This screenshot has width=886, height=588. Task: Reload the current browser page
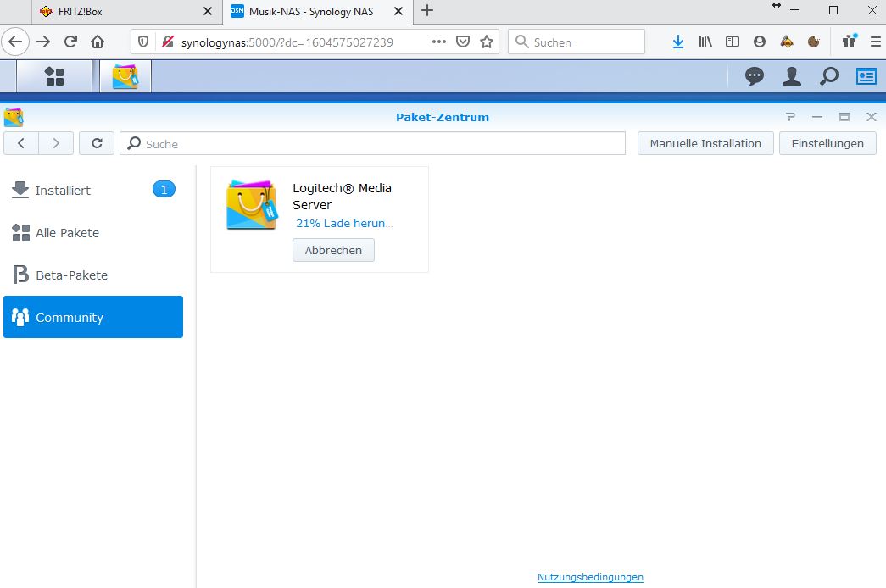pyautogui.click(x=70, y=42)
